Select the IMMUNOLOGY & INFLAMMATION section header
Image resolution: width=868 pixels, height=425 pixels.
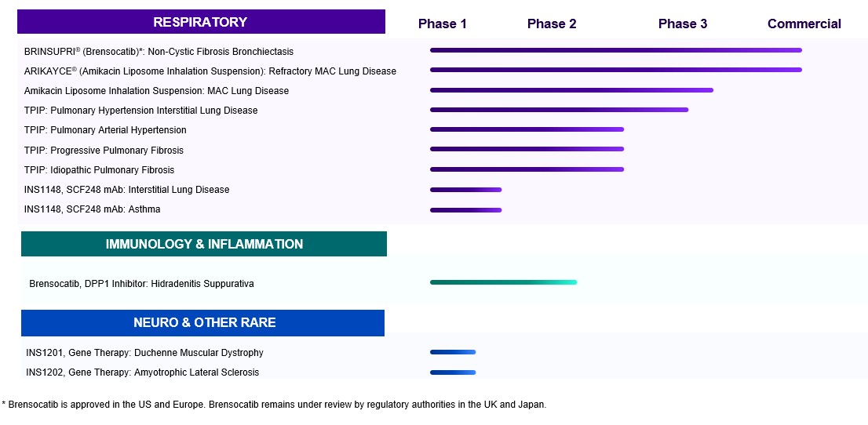[x=204, y=244]
